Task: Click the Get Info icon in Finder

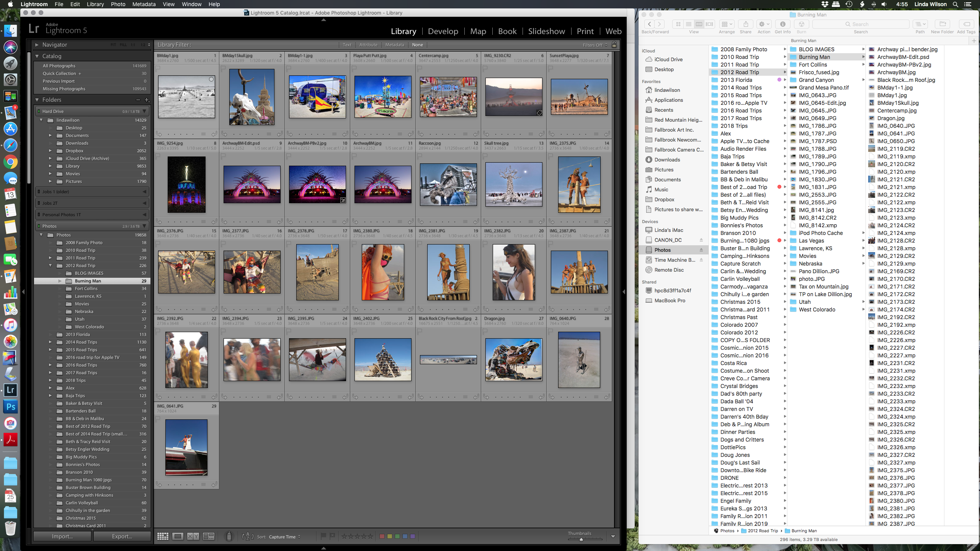Action: pos(782,24)
